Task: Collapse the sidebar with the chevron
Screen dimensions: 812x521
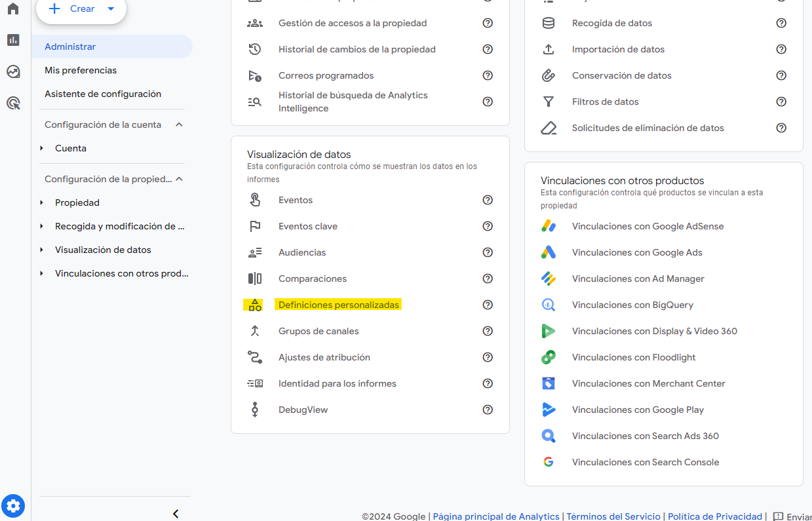Action: [x=176, y=514]
